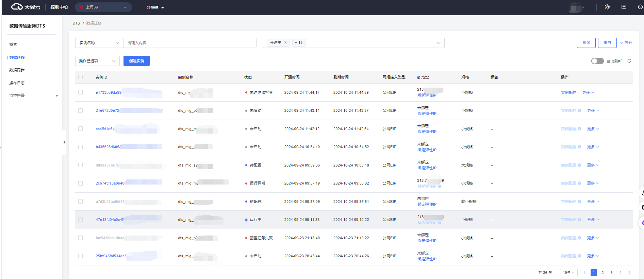Click info icon beside cc4ffd1e54 实例配置
Screen dimensions: 644x279
pos(579,129)
